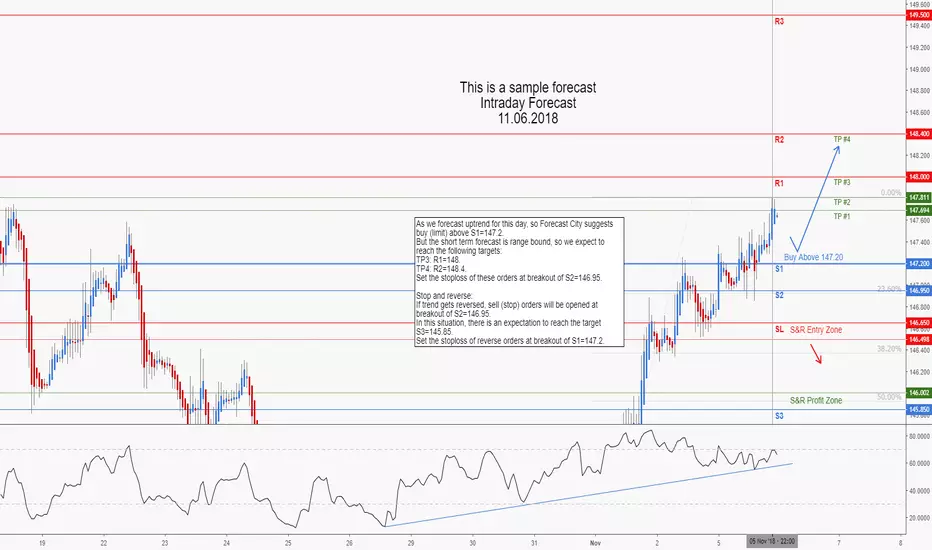Viewport: 932px width, 550px height.
Task: Click the 146.200 price scale value
Action: [920, 372]
